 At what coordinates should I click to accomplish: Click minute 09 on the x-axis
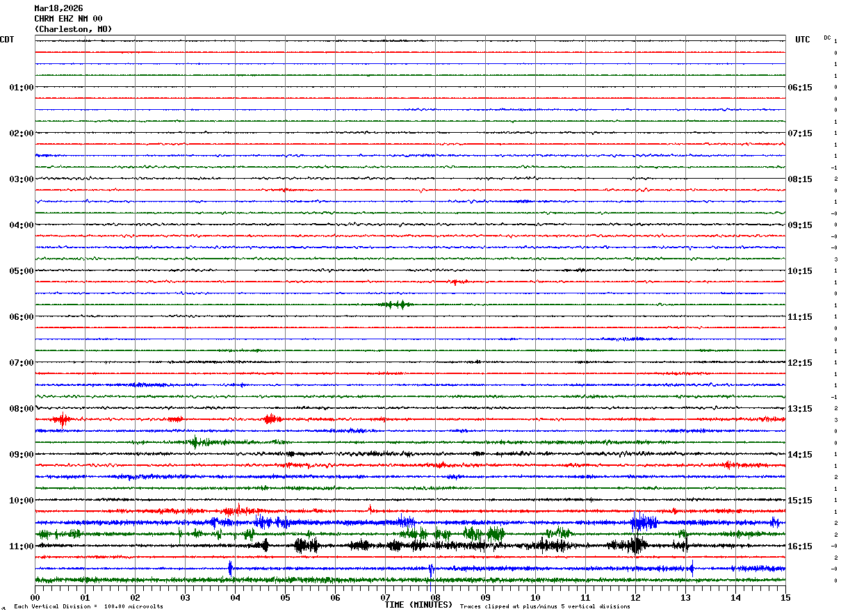coord(485,597)
